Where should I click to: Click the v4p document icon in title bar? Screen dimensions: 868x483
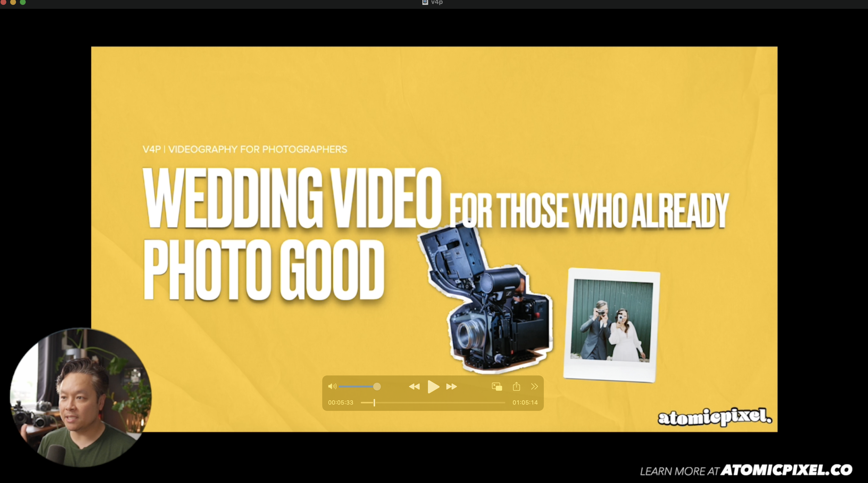[425, 2]
